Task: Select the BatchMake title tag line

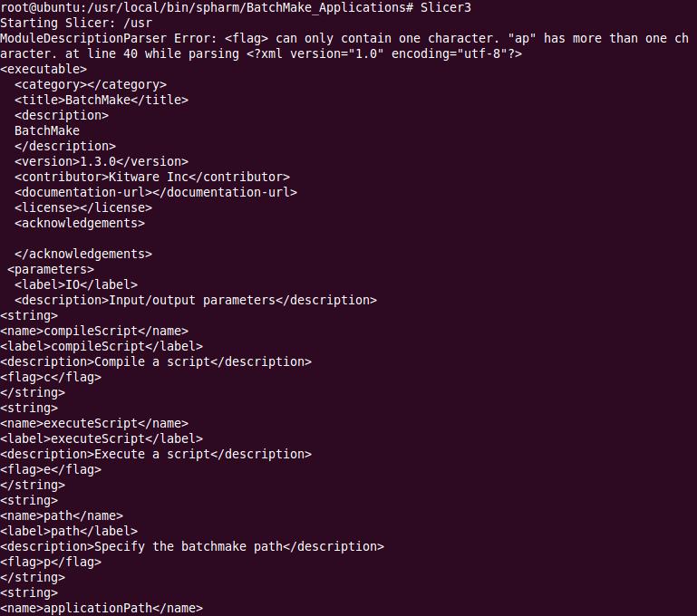Action: coord(102,100)
